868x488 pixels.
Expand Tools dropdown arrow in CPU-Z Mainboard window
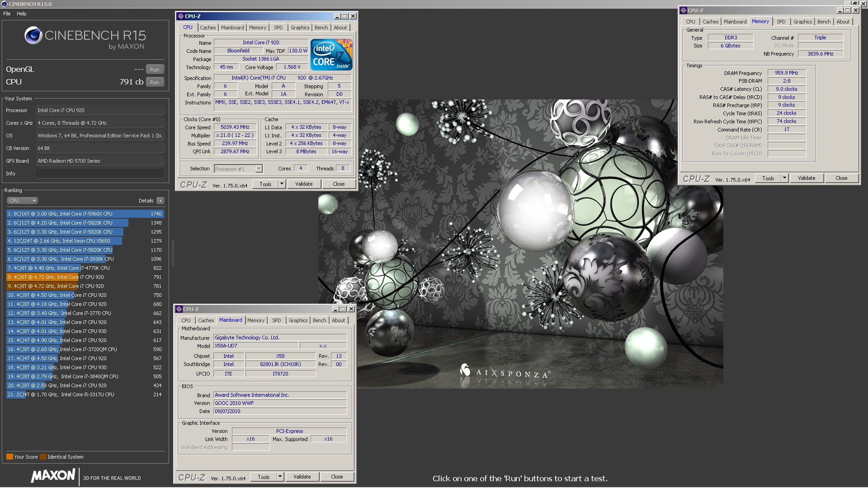pyautogui.click(x=280, y=477)
